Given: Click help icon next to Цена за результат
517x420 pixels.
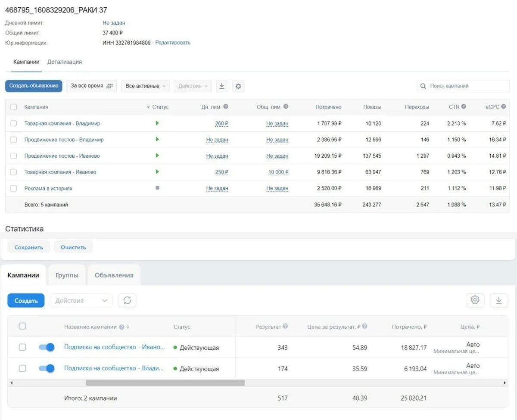Looking at the screenshot, I should (x=364, y=327).
